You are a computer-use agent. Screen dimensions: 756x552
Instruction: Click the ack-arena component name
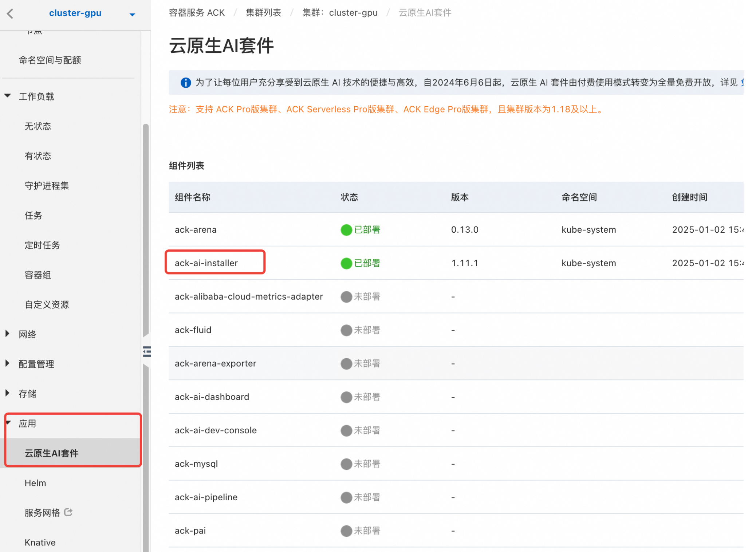point(196,230)
